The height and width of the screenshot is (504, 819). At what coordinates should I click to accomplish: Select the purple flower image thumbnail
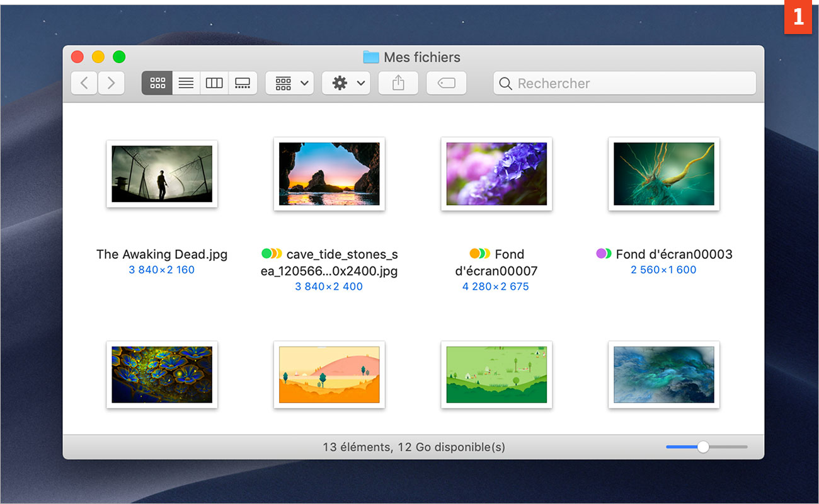(x=496, y=174)
